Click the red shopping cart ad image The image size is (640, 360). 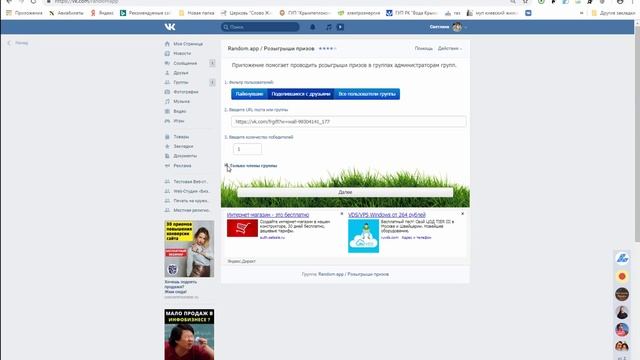[x=242, y=228]
